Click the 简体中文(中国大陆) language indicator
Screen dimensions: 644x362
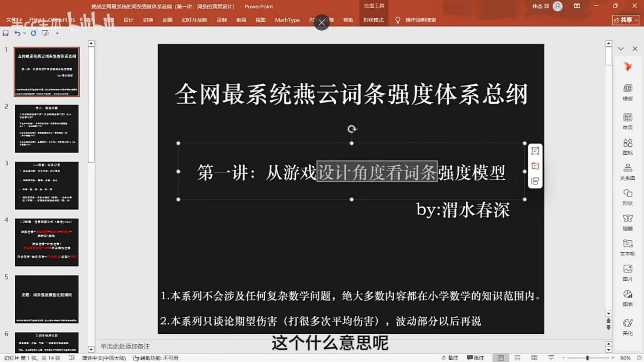(x=104, y=358)
